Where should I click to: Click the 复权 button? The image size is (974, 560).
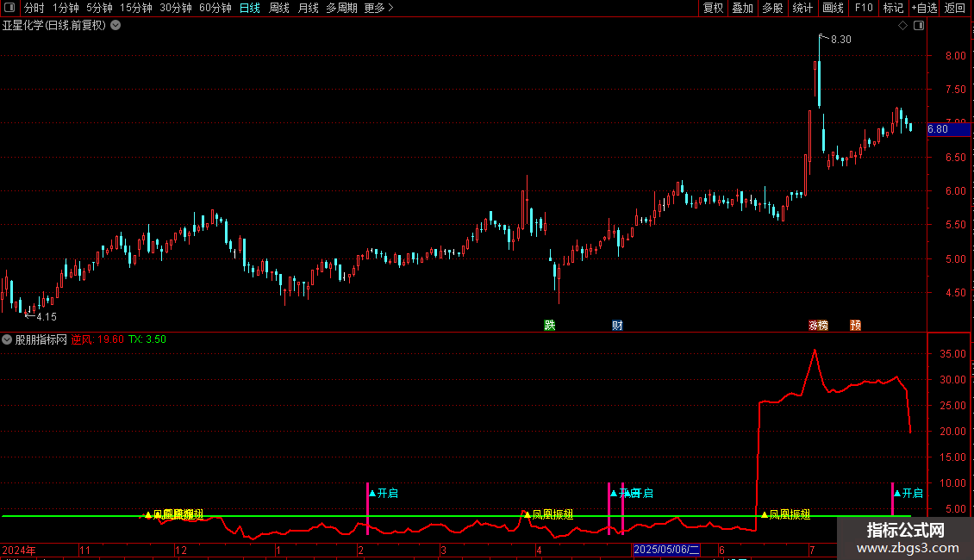pyautogui.click(x=713, y=8)
